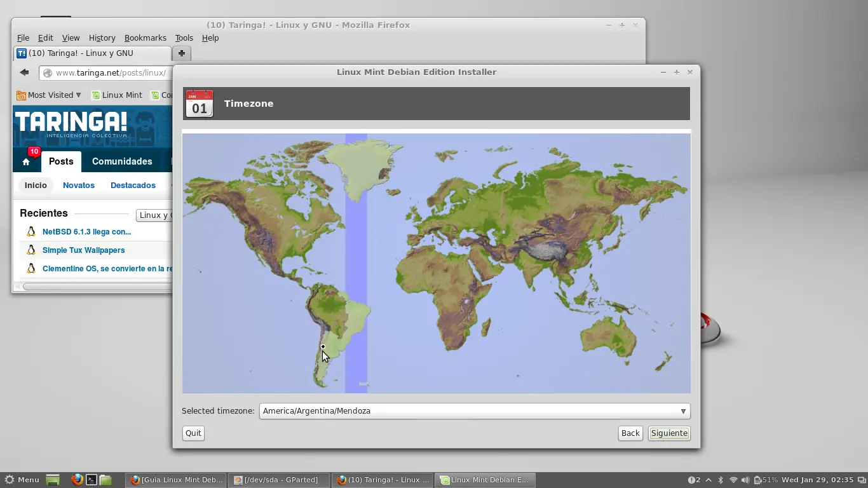This screenshot has height=488, width=868.
Task: Click the Tux icon beside Simple Tux Wallpapers
Action: (x=31, y=250)
